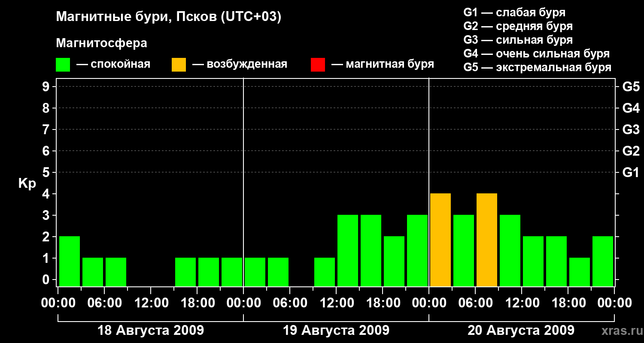Click the '12:00' time label above 18 Августа
Screen dimensions: 644x343
click(151, 303)
